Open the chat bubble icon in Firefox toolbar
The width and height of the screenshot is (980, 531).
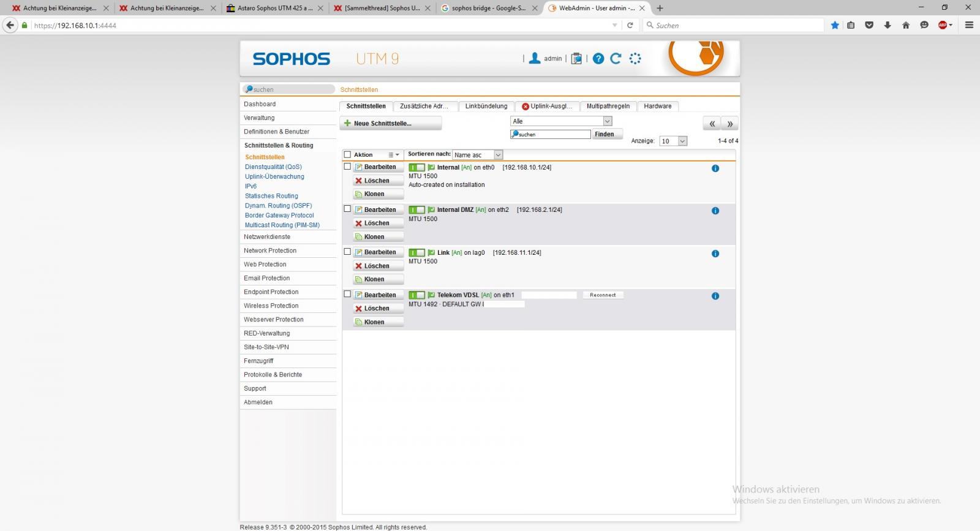pyautogui.click(x=924, y=25)
